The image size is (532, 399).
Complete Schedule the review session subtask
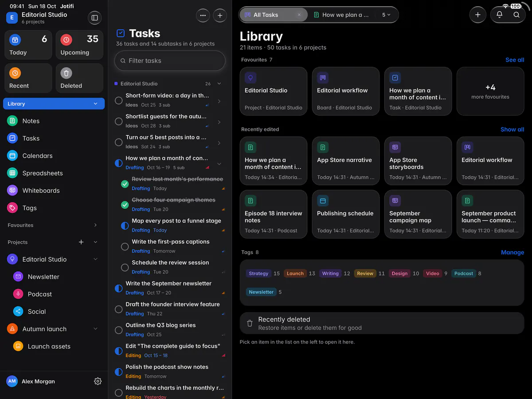125,267
